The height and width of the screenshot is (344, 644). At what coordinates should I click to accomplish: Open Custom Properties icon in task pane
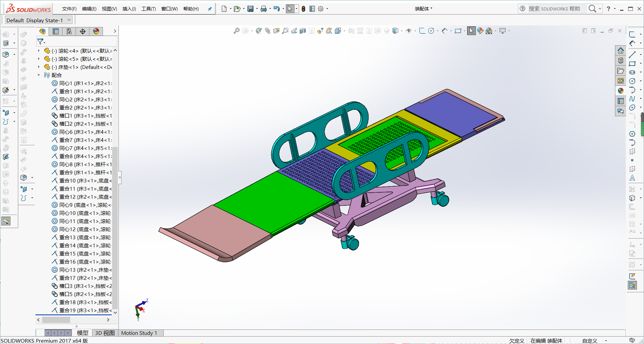pos(620,101)
